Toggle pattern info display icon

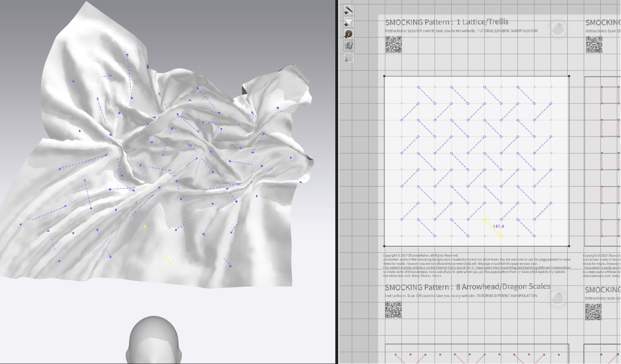coord(349,34)
